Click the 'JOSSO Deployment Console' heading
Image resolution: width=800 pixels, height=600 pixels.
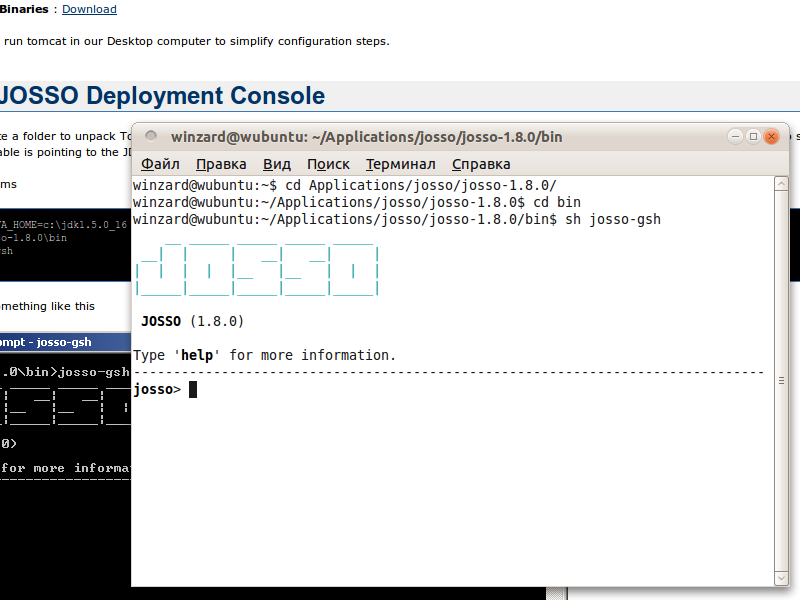click(x=162, y=95)
